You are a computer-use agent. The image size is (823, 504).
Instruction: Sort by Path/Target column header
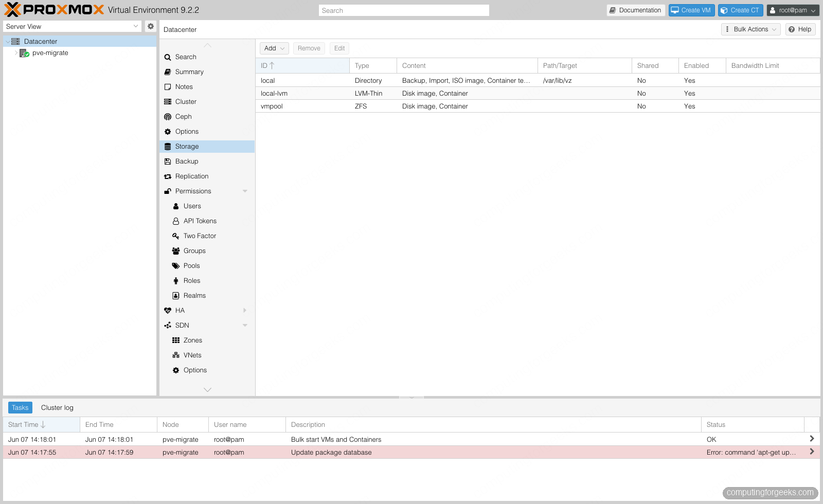point(585,66)
